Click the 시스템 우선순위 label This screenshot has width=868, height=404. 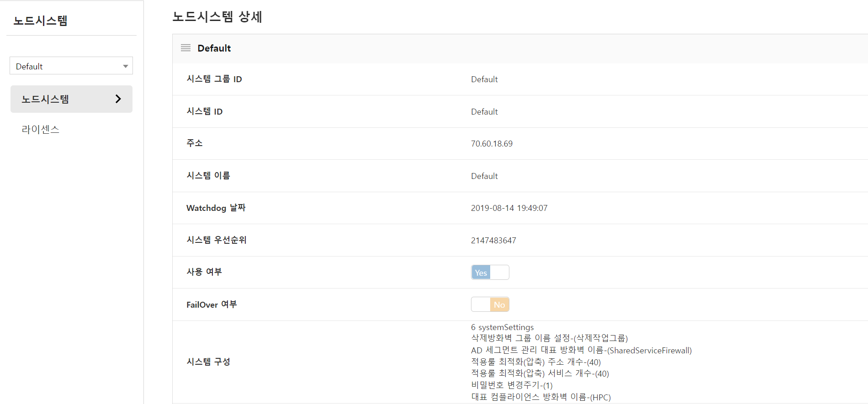[217, 240]
